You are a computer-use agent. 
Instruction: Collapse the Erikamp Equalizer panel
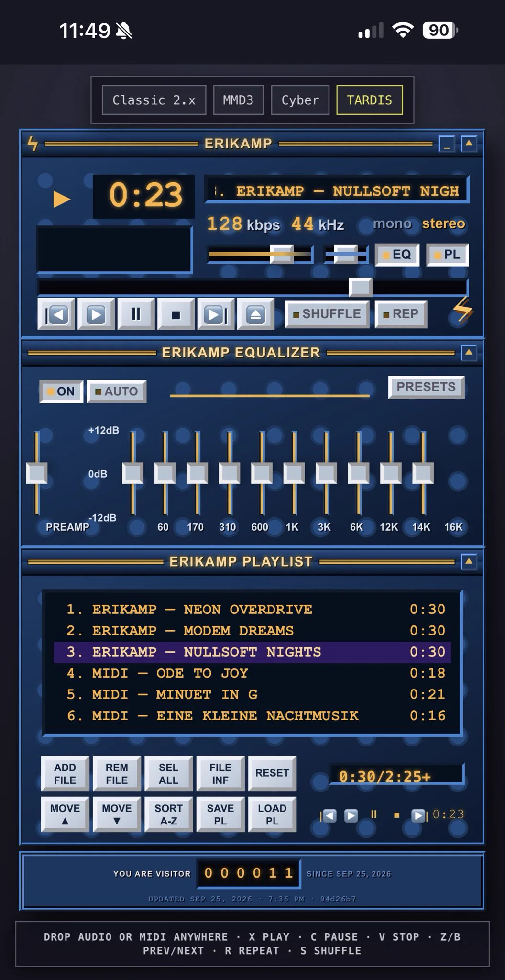pos(469,353)
